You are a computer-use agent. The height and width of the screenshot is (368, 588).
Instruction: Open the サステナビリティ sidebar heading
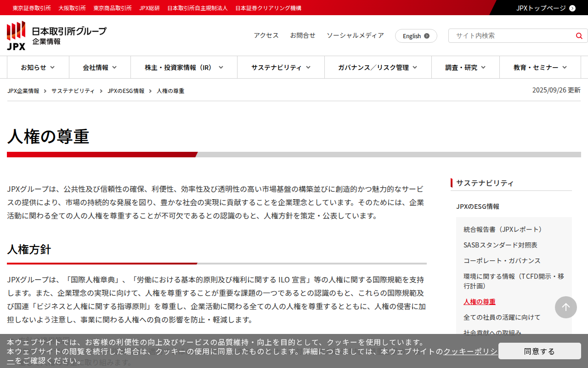[x=485, y=183]
